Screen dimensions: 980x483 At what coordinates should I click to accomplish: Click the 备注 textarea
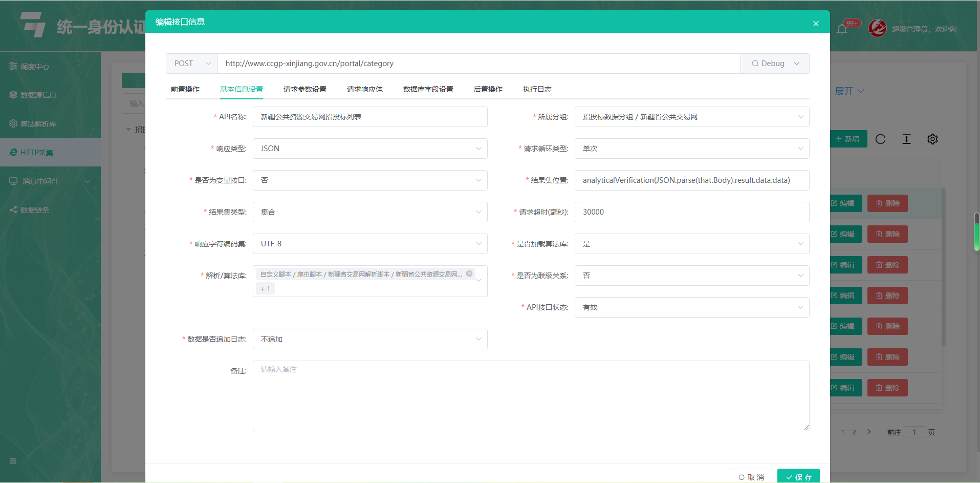click(x=531, y=396)
